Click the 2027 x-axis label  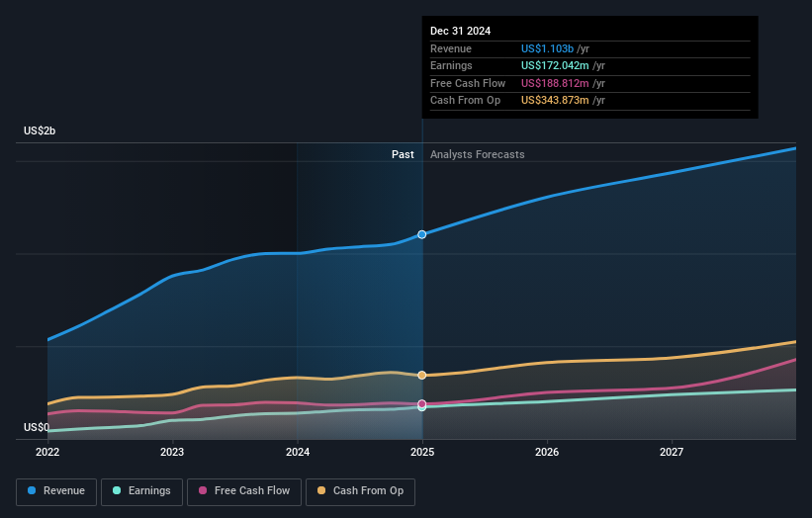tap(672, 452)
